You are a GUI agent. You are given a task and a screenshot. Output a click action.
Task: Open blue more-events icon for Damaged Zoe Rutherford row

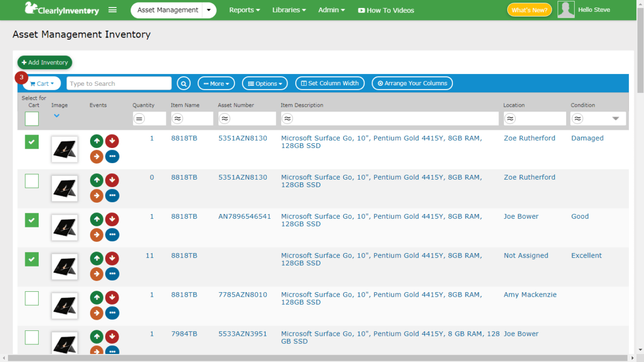pyautogui.click(x=112, y=157)
